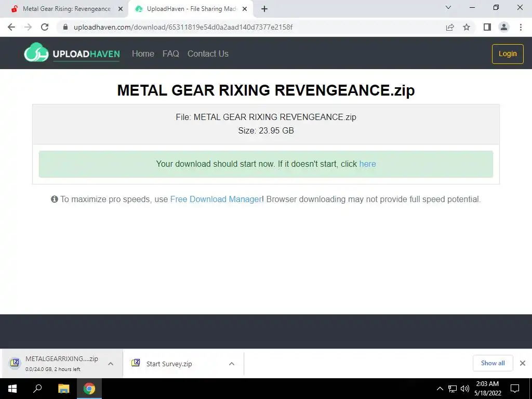
Task: Open a new browser tab
Action: 264,9
